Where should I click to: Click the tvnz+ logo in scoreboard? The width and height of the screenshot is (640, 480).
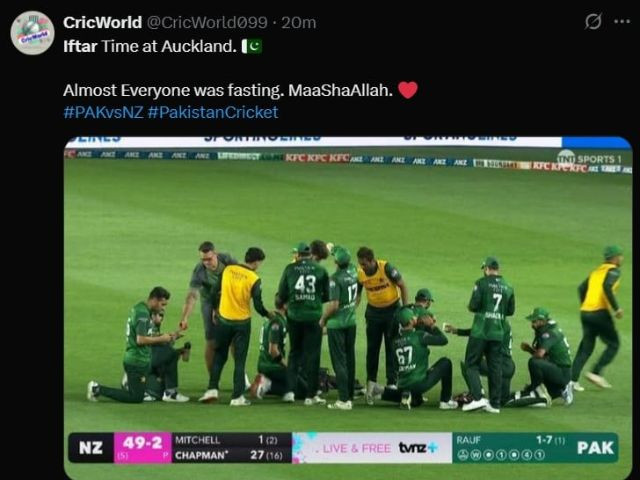[418, 448]
